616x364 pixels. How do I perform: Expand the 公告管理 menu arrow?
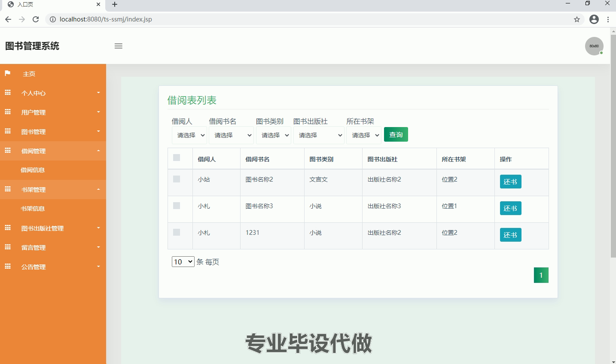click(98, 267)
